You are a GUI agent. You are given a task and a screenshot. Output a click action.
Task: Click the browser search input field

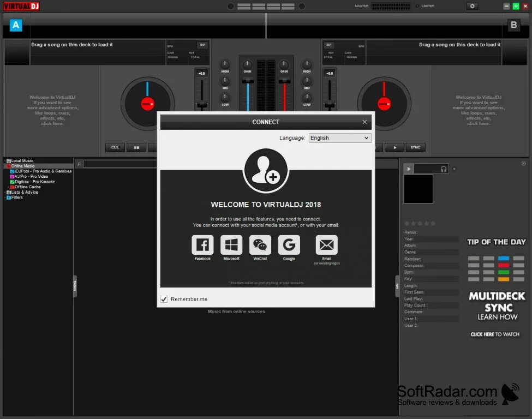click(x=119, y=164)
